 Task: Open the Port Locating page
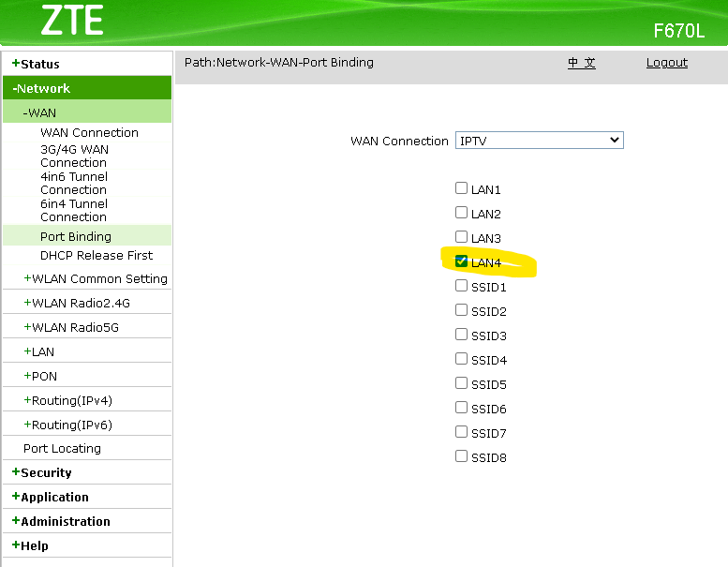(x=62, y=449)
